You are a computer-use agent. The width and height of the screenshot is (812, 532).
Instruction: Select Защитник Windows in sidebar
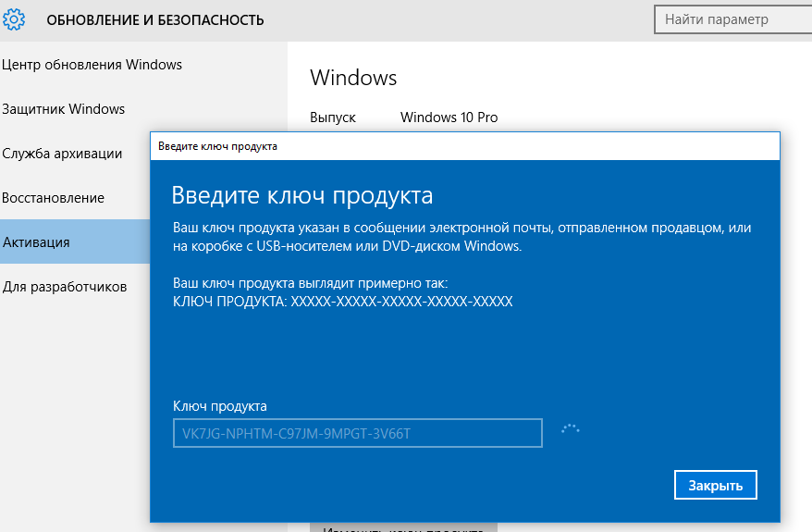pyautogui.click(x=63, y=109)
